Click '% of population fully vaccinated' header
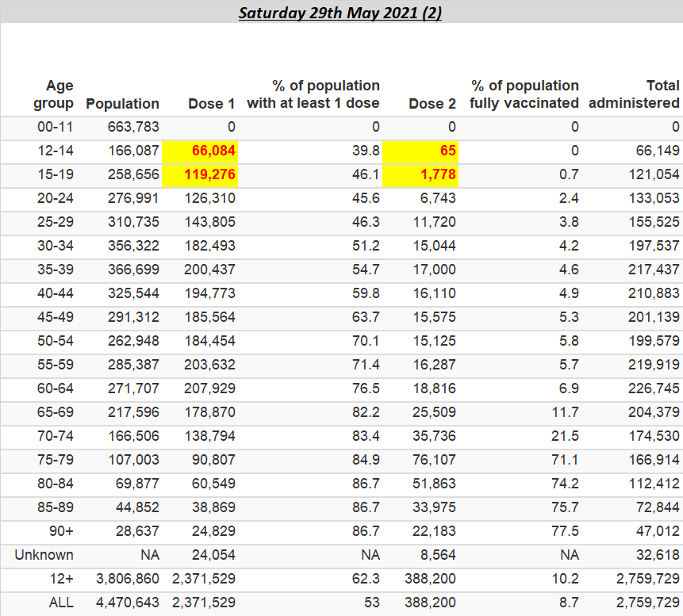Viewport: 683px width, 616px height. click(x=524, y=94)
